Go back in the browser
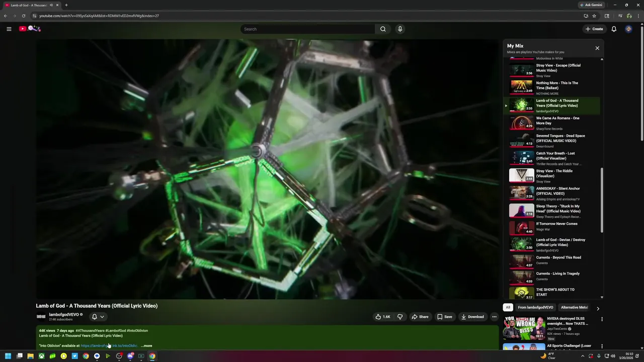The image size is (644, 362). pos(6,16)
